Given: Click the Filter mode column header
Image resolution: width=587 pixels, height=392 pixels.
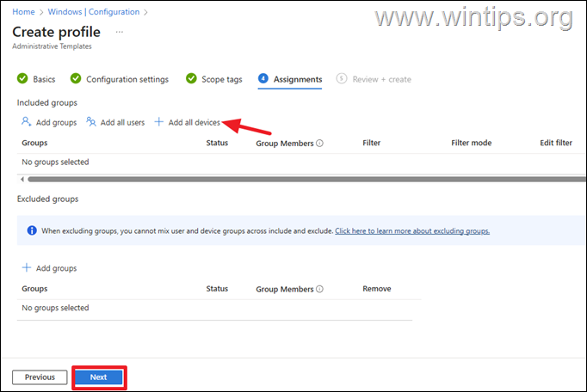Looking at the screenshot, I should 472,143.
